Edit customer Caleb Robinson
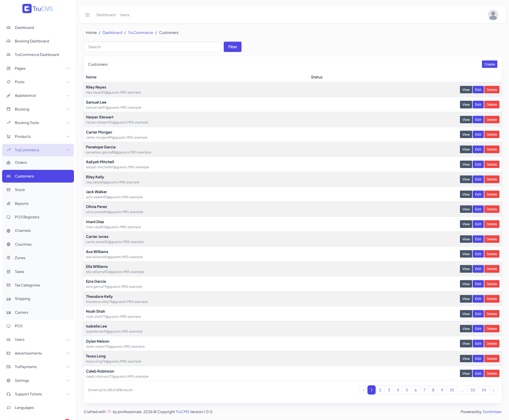Screen dimensions: 509x420 [478, 374]
